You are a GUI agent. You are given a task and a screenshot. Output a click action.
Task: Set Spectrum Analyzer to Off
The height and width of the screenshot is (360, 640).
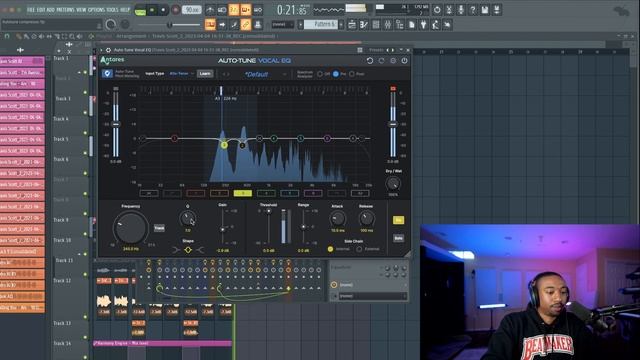click(x=320, y=74)
